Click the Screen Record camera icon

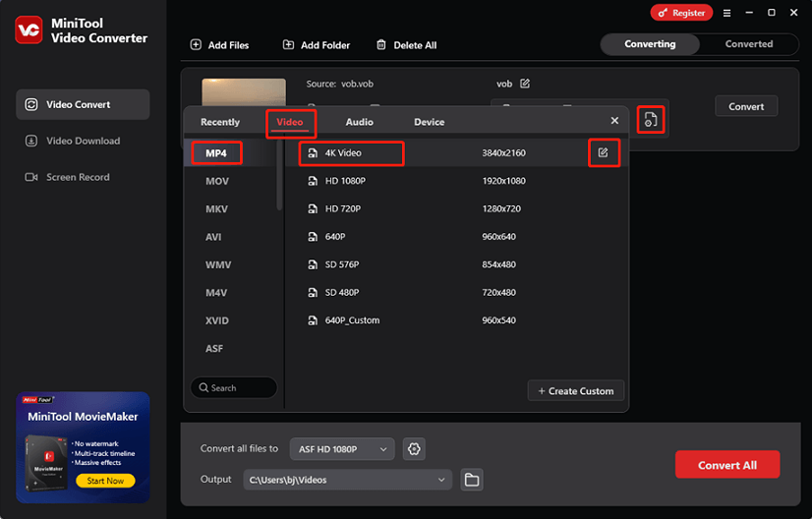point(31,177)
